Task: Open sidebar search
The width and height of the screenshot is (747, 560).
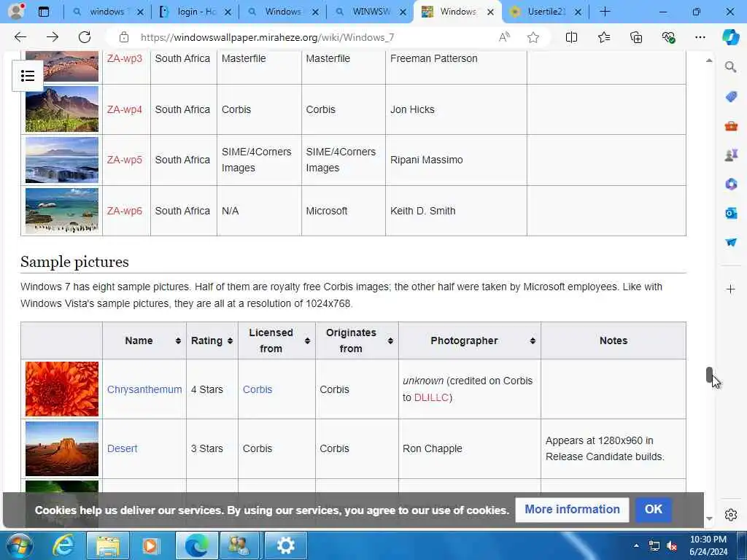Action: tap(730, 67)
